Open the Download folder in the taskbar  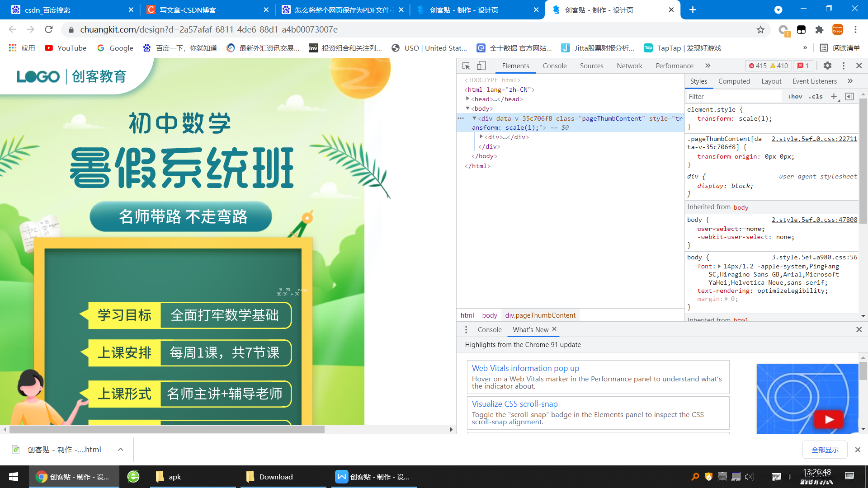276,477
